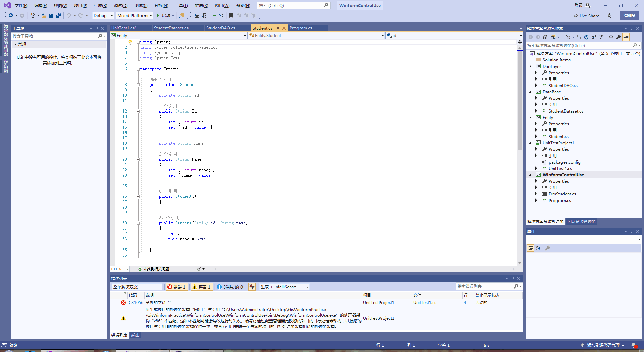Click View Code icon in Solution Explorer

click(611, 37)
